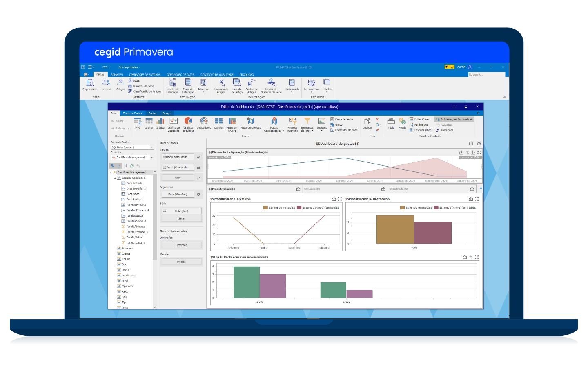Open Tabelas de Faturação
Image resolution: width=588 pixels, height=371 pixels.
pos(172,86)
